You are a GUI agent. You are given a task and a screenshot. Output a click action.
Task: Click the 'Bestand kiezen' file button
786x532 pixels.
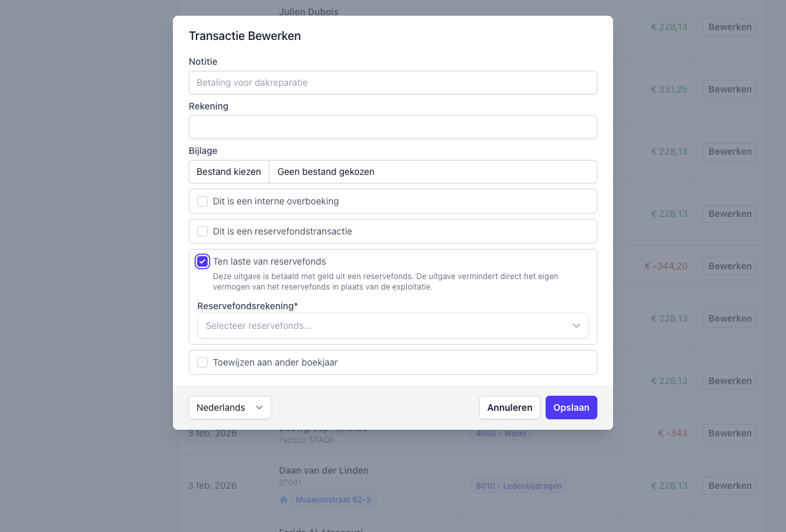229,172
